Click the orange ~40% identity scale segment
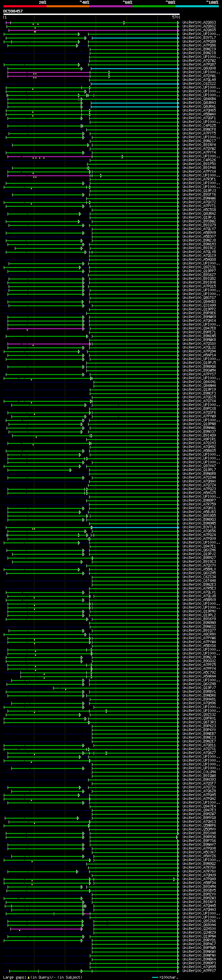Screen dimensions: 222x980 point(68,7)
